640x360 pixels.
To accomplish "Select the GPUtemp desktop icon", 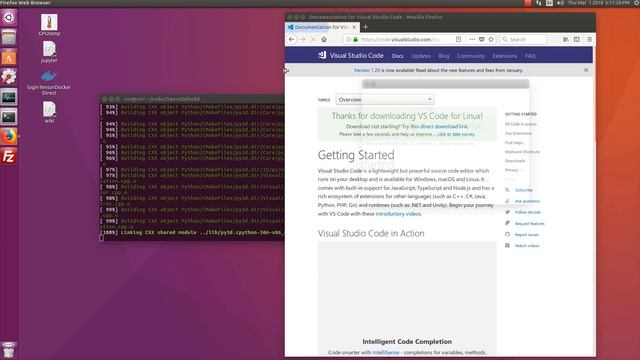I will tap(49, 24).
